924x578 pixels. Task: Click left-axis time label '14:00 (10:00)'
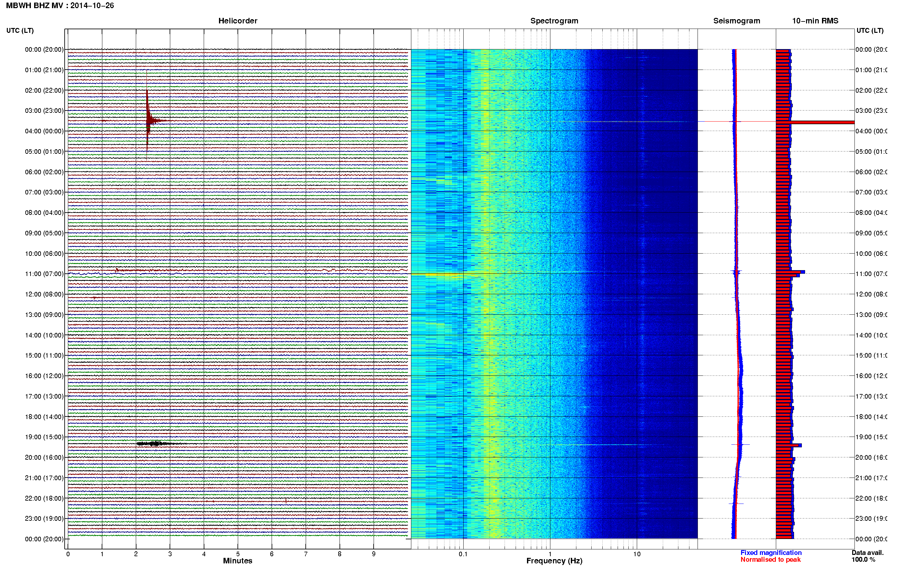[44, 335]
